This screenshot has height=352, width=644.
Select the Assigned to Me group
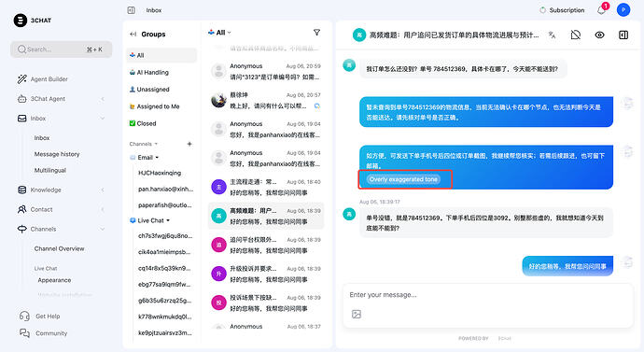click(161, 106)
